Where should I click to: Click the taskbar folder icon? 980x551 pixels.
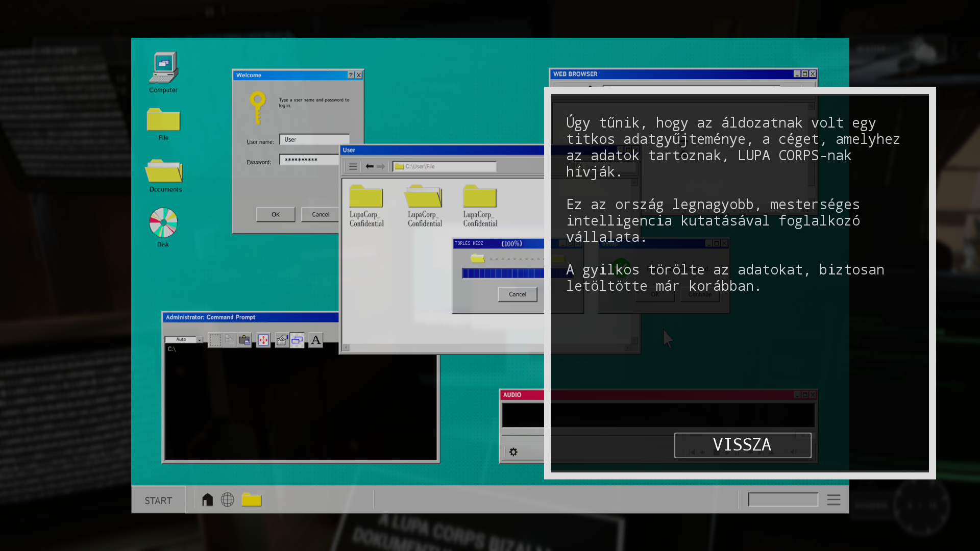point(252,499)
